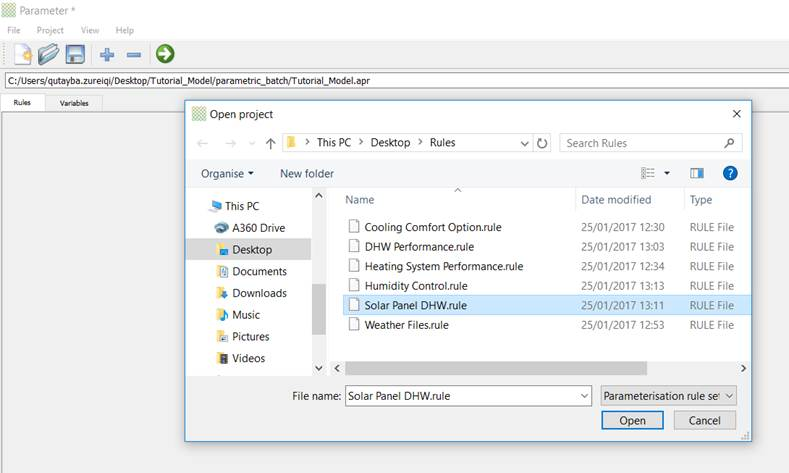This screenshot has height=473, width=789.
Task: Click the Parameter app icon in title bar
Action: pyautogui.click(x=9, y=10)
